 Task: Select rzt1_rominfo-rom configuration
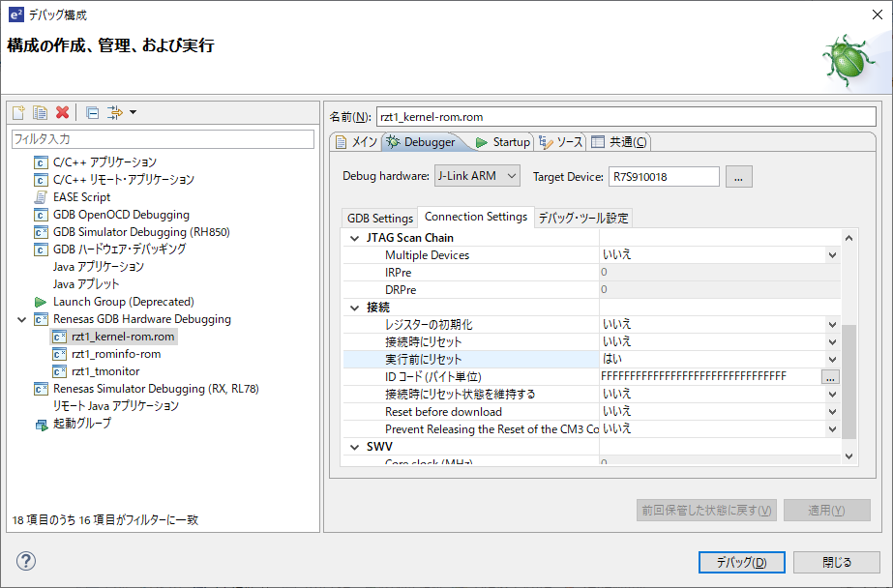coord(116,354)
